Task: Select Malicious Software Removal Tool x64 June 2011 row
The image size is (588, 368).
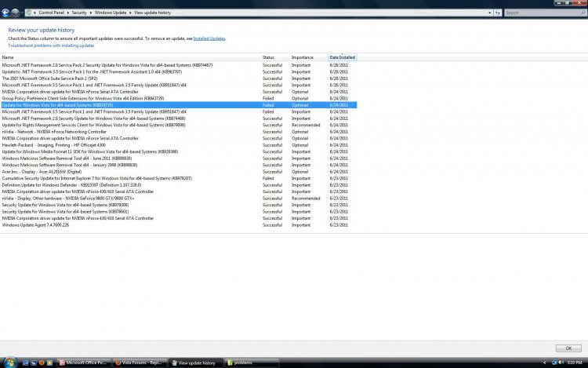Action: [x=179, y=158]
